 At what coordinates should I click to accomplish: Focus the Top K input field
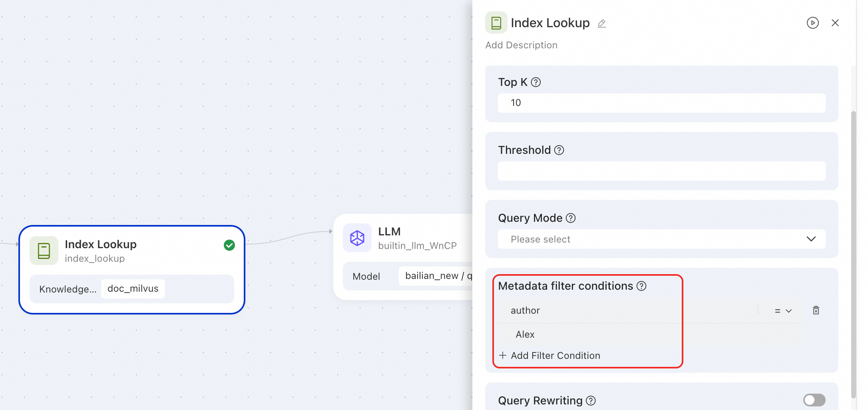click(662, 103)
